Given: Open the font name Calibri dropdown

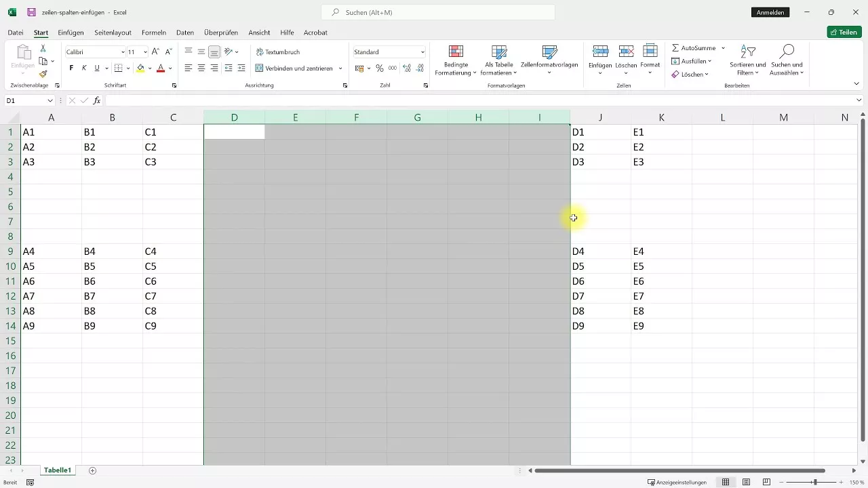Looking at the screenshot, I should pos(123,52).
